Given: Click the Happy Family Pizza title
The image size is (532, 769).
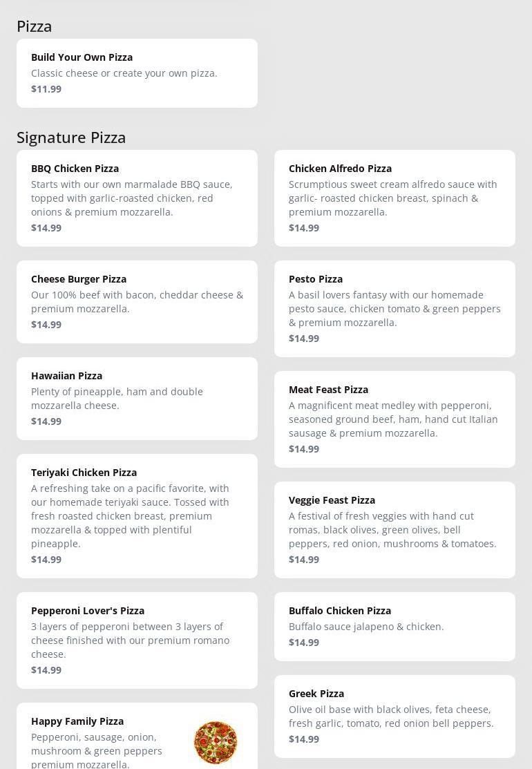Looking at the screenshot, I should click(x=77, y=721).
